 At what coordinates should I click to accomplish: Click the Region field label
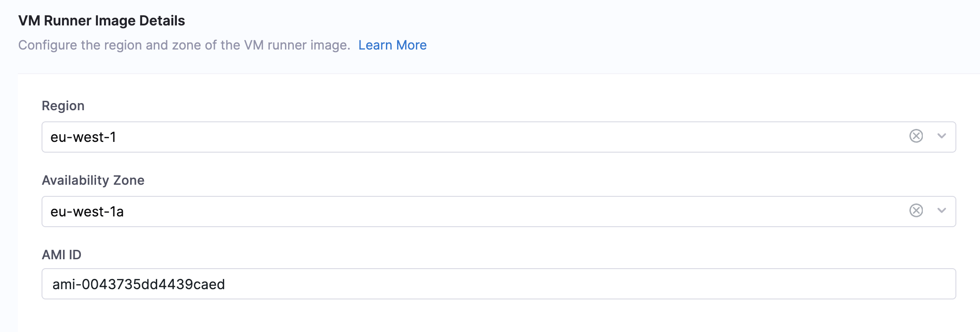click(63, 106)
